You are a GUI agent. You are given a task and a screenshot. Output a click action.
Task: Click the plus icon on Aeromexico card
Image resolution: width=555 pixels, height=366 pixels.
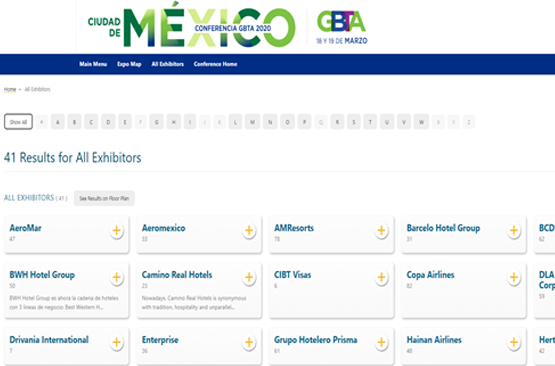point(249,231)
